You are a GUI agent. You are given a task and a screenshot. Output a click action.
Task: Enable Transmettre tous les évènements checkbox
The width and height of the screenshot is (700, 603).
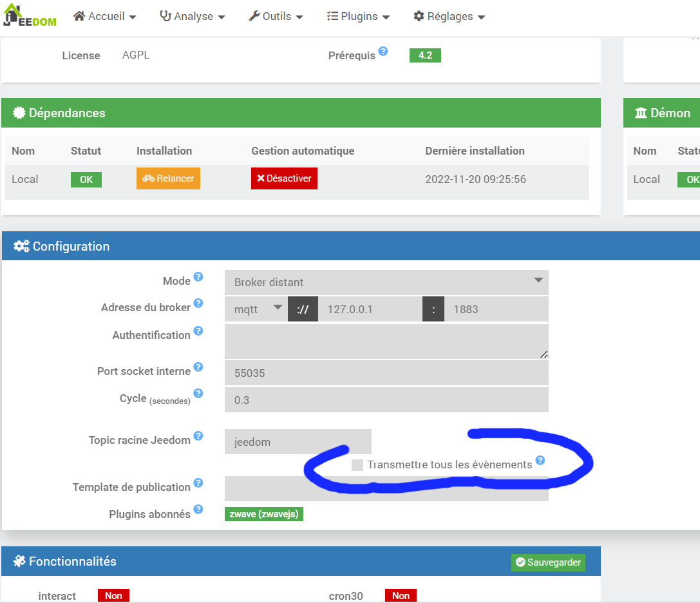(357, 465)
